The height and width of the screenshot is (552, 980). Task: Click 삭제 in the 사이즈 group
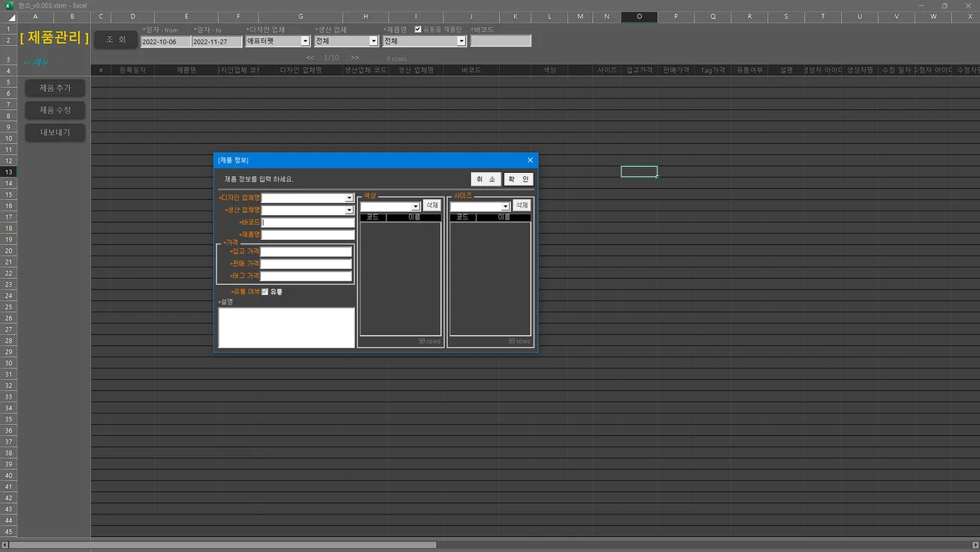[522, 205]
